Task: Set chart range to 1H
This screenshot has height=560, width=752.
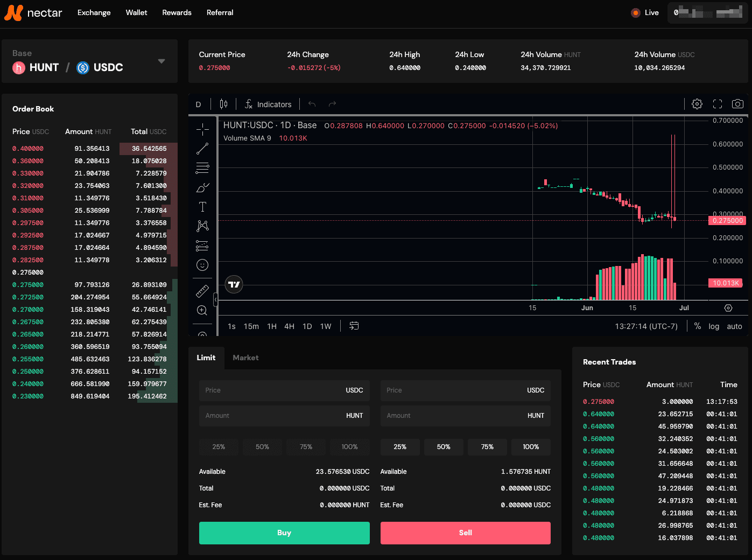Action: (x=272, y=326)
